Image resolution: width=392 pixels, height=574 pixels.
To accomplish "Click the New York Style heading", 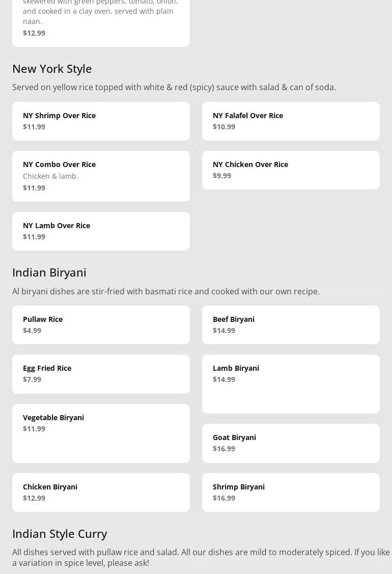I will click(52, 68).
